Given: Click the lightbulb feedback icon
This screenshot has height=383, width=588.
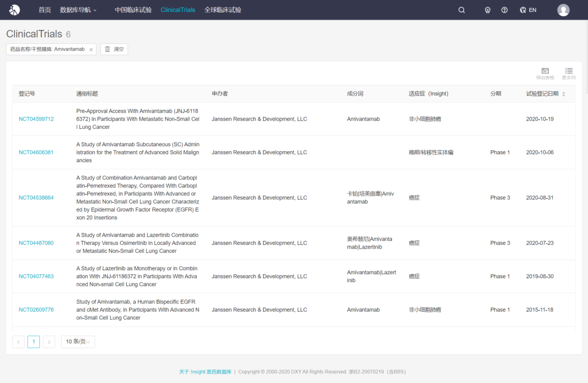Looking at the screenshot, I should [x=487, y=10].
